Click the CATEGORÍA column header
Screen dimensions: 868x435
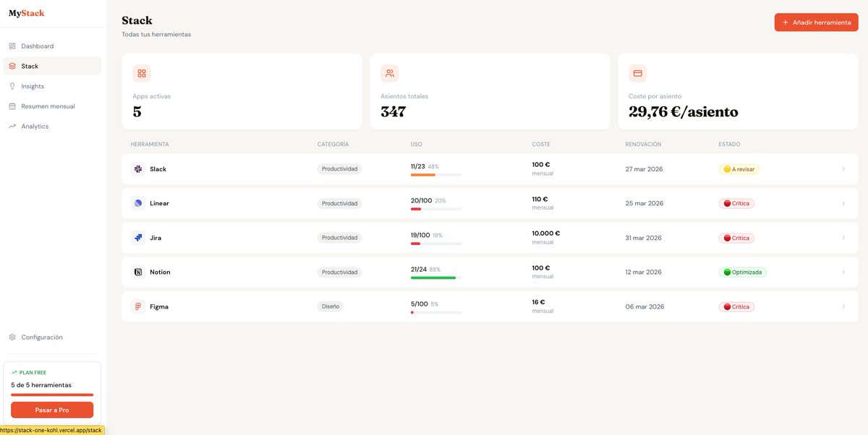click(x=333, y=145)
